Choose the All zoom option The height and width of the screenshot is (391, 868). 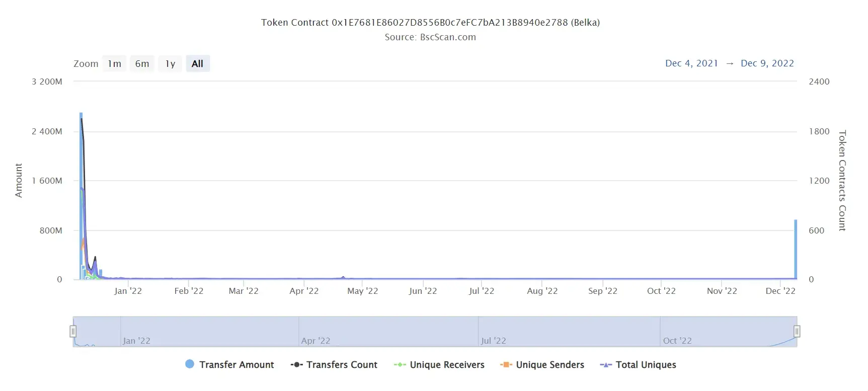198,63
